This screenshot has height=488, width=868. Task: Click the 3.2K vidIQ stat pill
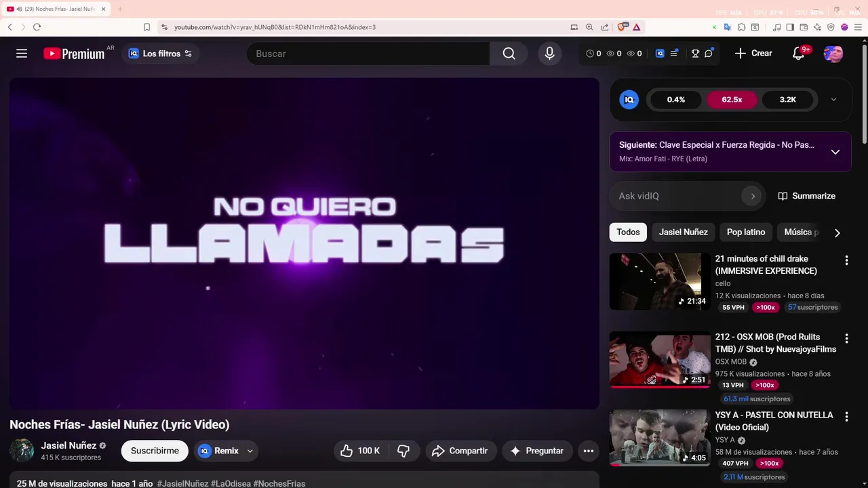787,100
